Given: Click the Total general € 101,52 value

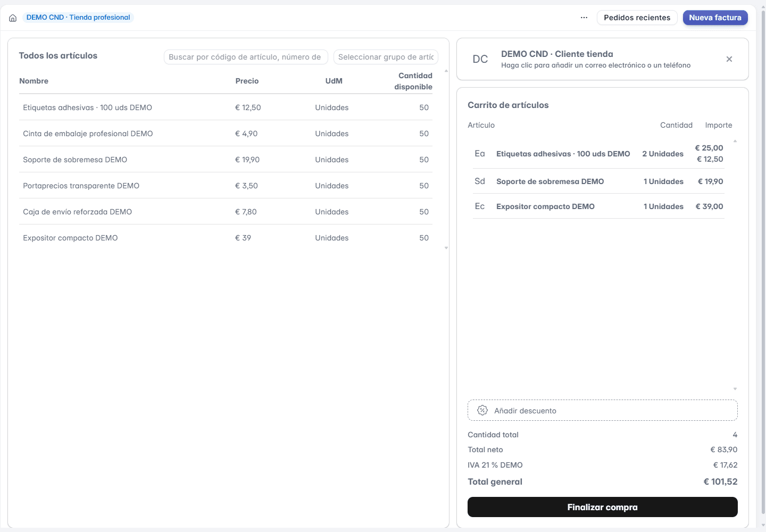Looking at the screenshot, I should click(x=720, y=481).
